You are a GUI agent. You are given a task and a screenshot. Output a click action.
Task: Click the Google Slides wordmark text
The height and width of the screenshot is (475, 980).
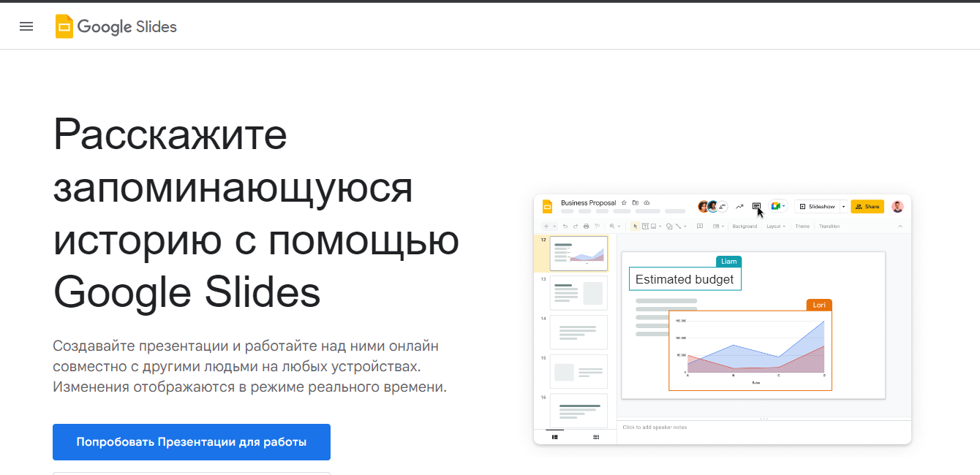[x=127, y=27]
